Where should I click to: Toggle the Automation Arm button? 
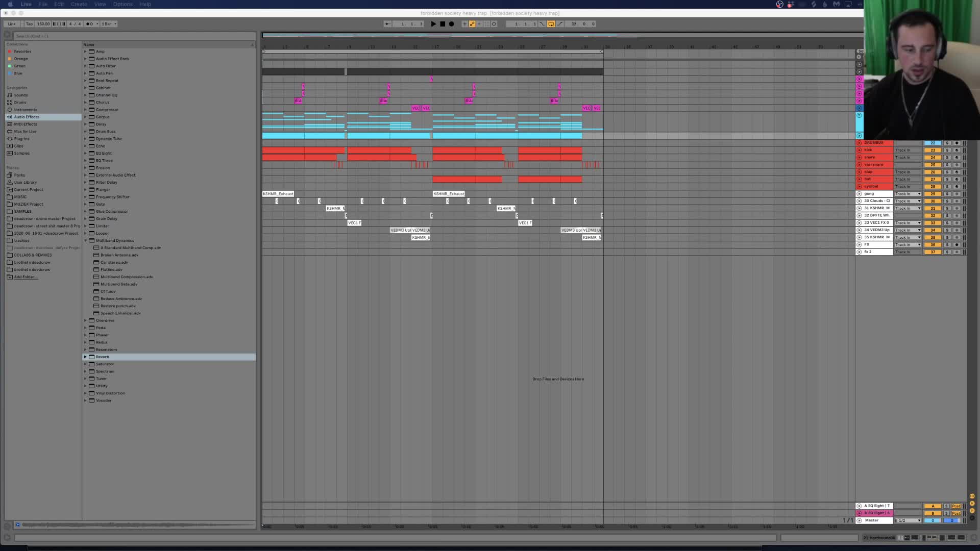(472, 24)
